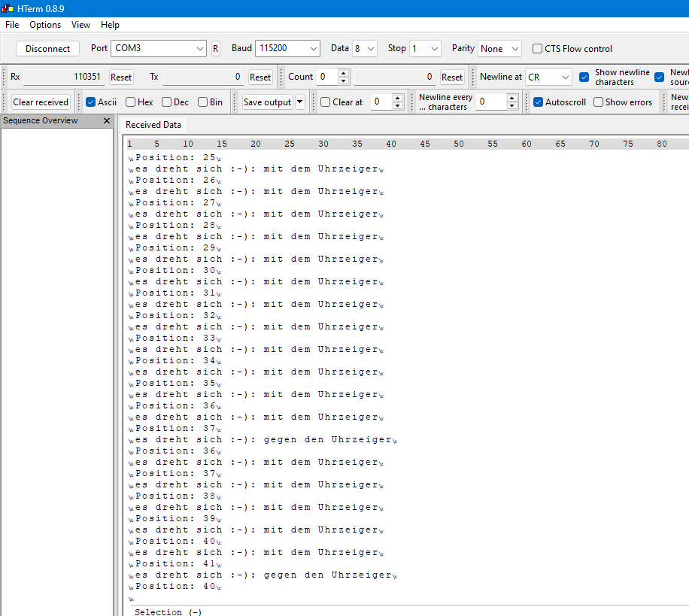Open the Port COM3 dropdown
This screenshot has height=616, width=689.
point(199,49)
